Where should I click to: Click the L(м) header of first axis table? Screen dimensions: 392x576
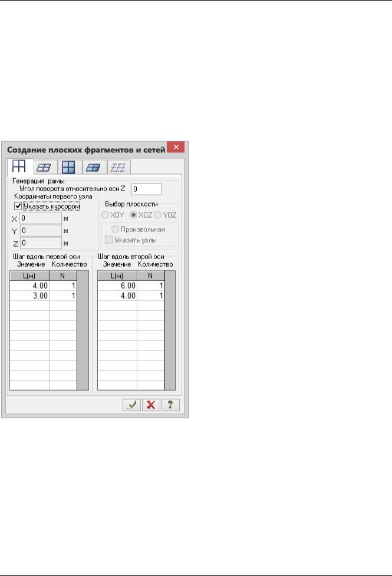29,276
